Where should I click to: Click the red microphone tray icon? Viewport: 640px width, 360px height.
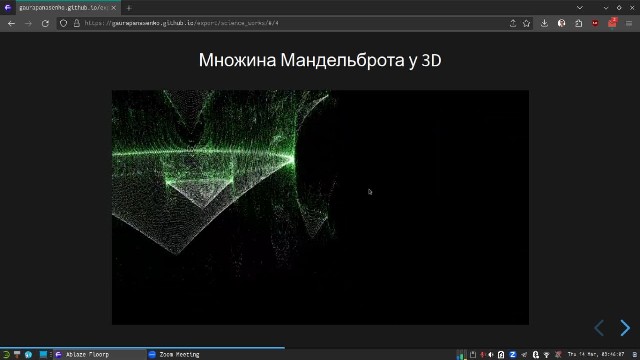tap(482, 355)
